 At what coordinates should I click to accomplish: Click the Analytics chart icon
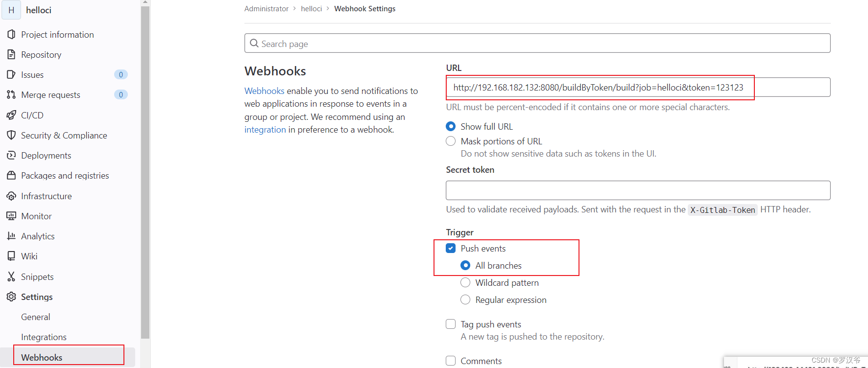pyautogui.click(x=11, y=236)
